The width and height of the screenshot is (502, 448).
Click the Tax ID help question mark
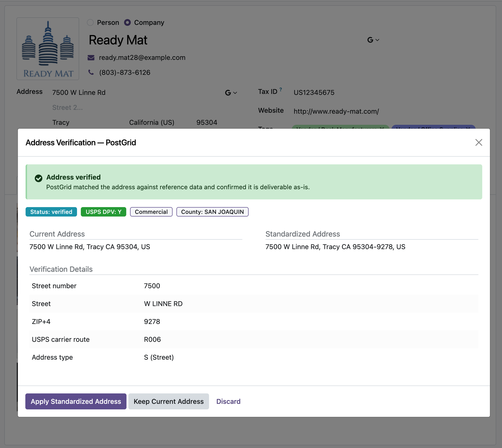coord(281,89)
